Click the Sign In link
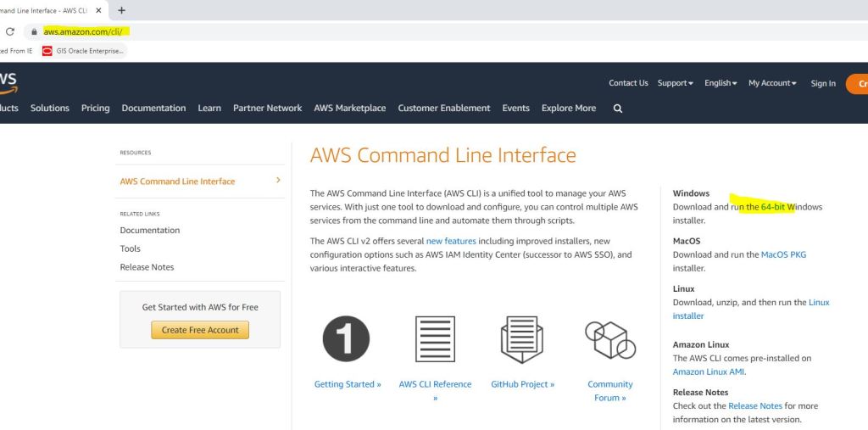Screen dimensions: 868x430 [x=822, y=83]
